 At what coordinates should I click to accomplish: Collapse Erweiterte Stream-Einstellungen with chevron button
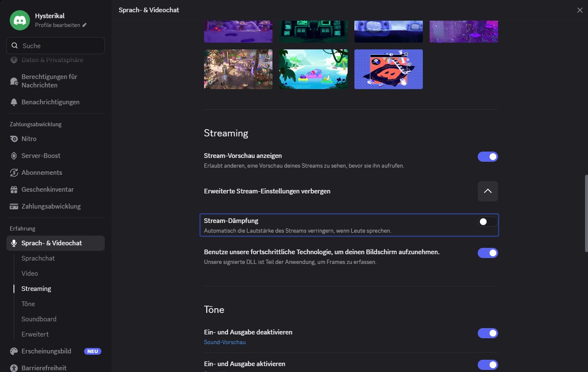pyautogui.click(x=488, y=191)
